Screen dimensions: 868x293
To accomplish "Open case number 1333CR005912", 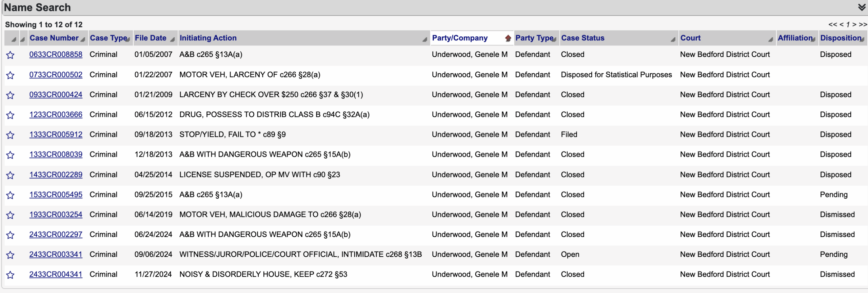I will pyautogui.click(x=56, y=134).
